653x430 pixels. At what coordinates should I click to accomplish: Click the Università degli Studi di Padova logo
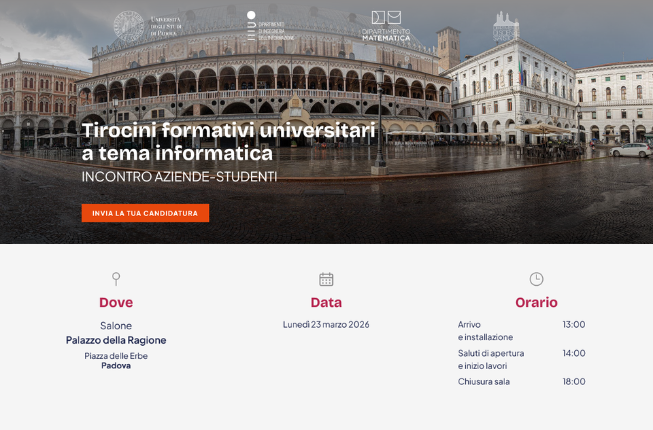point(148,26)
